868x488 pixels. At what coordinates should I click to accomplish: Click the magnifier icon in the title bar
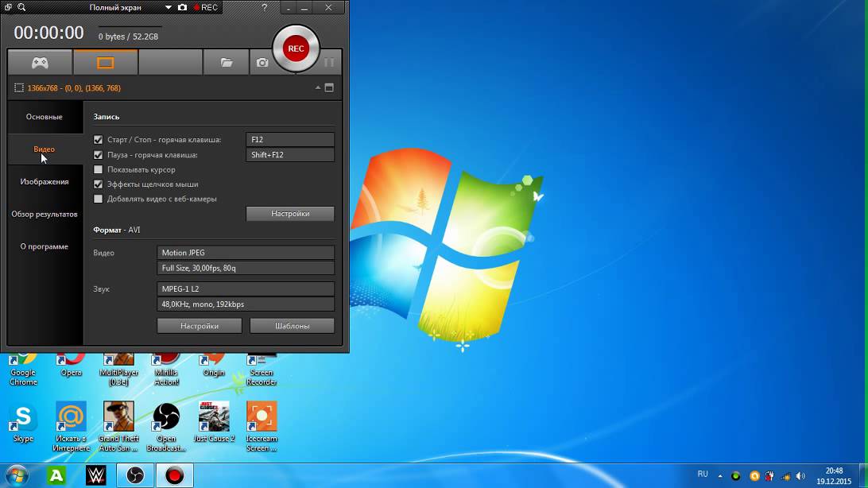point(21,7)
